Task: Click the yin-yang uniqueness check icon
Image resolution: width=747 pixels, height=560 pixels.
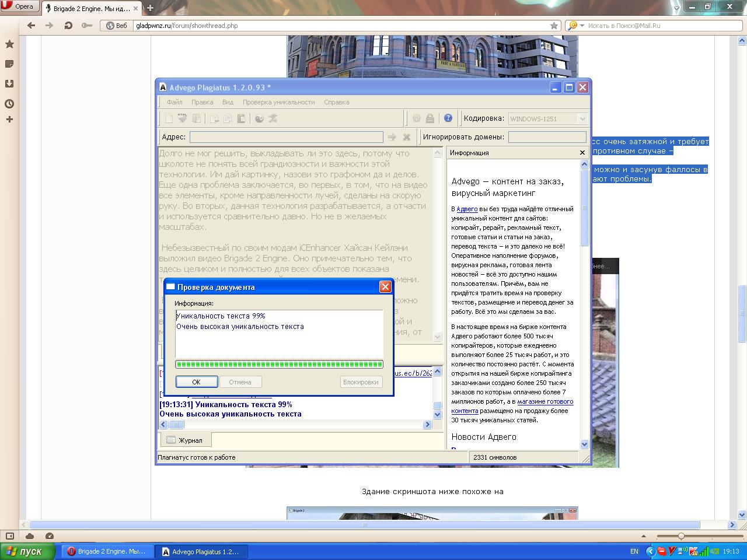Action: tap(259, 118)
